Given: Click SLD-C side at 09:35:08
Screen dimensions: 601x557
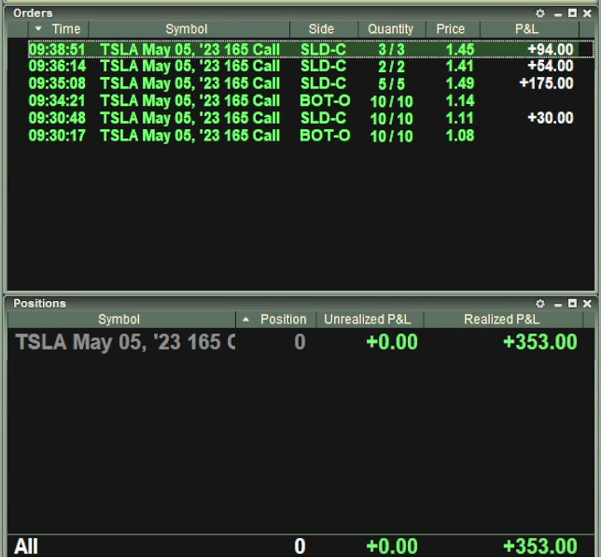Looking at the screenshot, I should [323, 83].
